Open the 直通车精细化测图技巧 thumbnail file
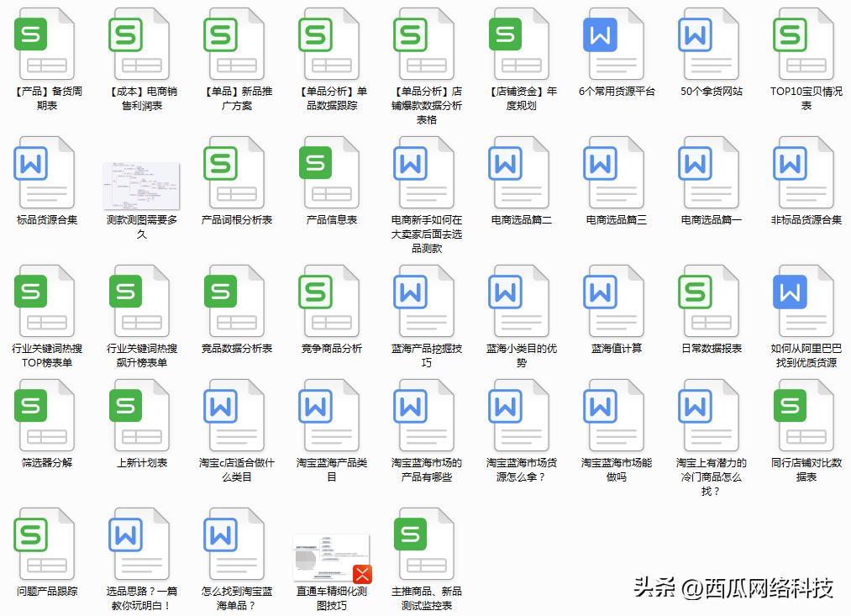This screenshot has height=616, width=851. pyautogui.click(x=331, y=557)
